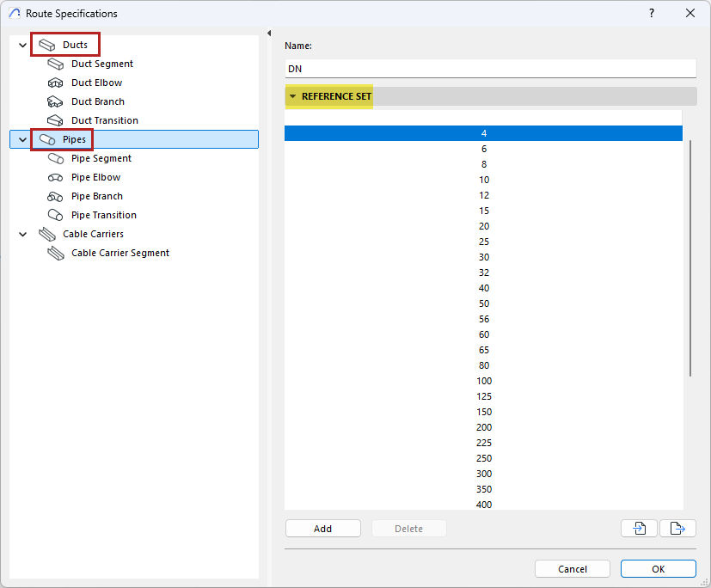Click the Pipe Branch icon

tap(55, 197)
